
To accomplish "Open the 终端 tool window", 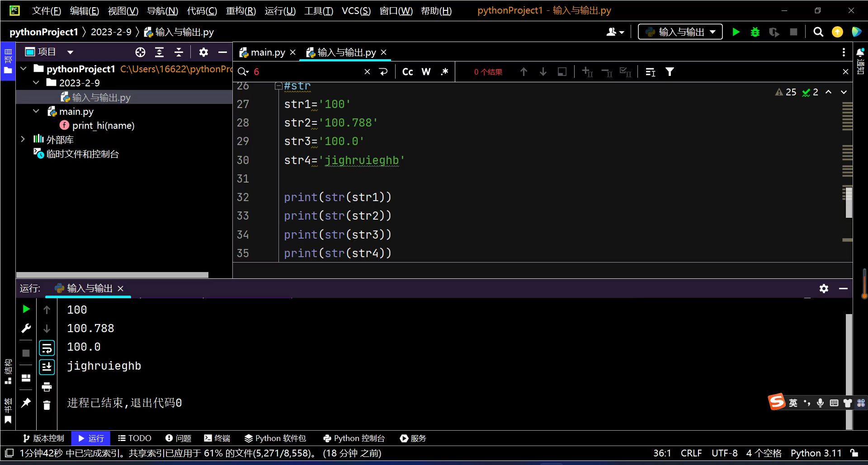I will [217, 438].
